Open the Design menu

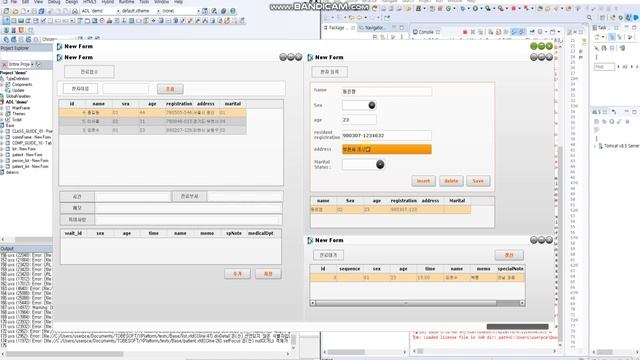click(x=71, y=2)
